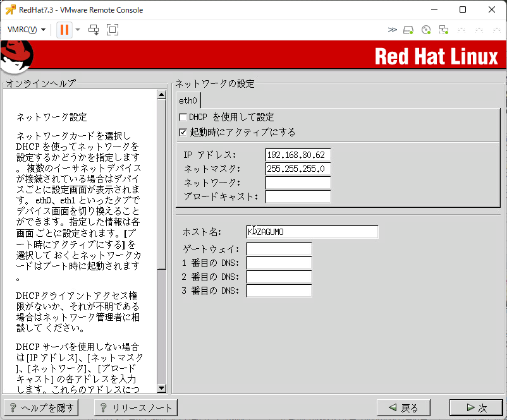Send Ctrl+Alt+Del to the guest icon
The image size is (507, 420).
[x=94, y=30]
